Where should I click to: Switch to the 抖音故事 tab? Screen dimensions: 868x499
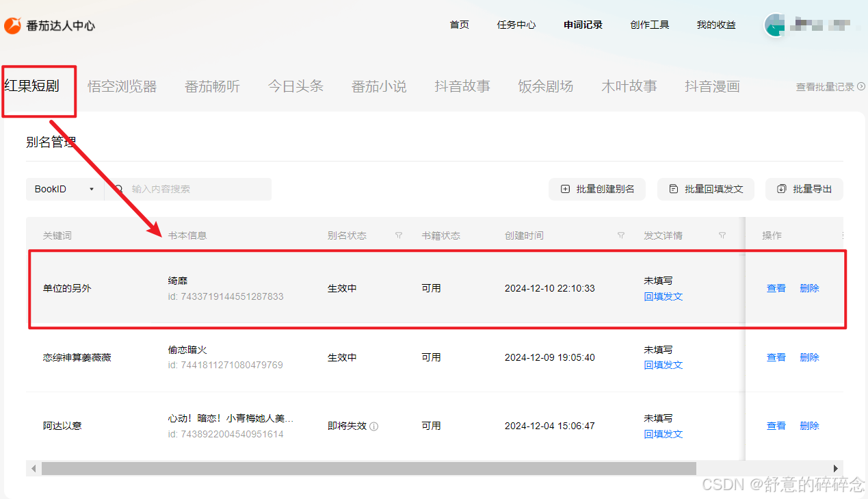click(x=462, y=86)
